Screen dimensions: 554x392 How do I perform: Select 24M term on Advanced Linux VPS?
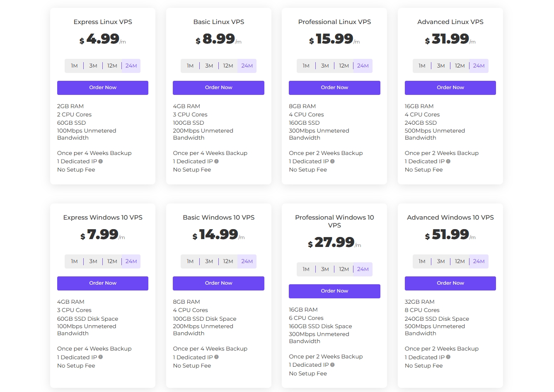point(479,66)
